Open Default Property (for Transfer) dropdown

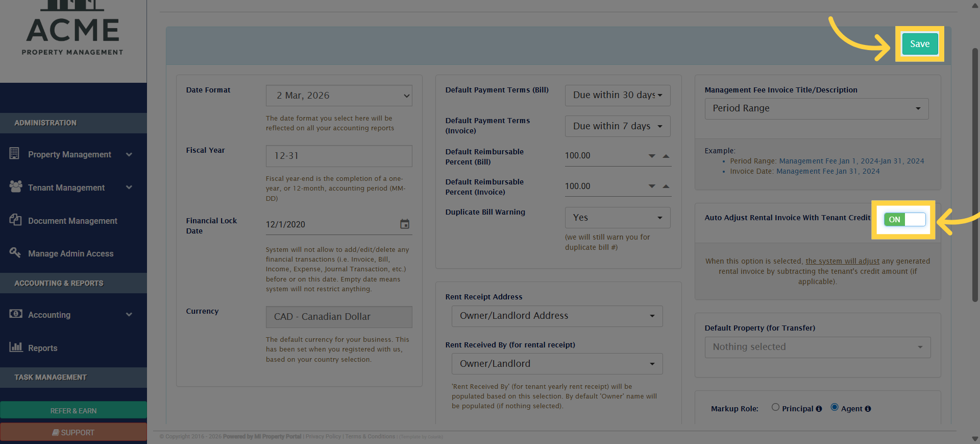coord(818,347)
